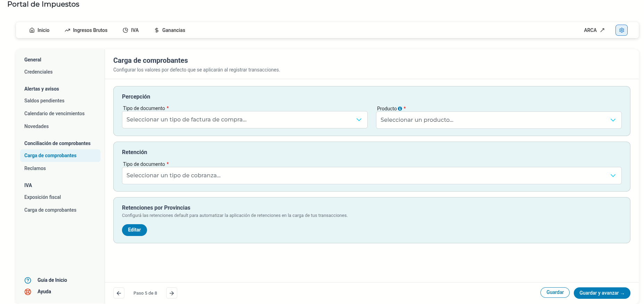Image resolution: width=644 pixels, height=304 pixels.
Task: Click the Ingresos Brutos trend icon
Action: 67,30
